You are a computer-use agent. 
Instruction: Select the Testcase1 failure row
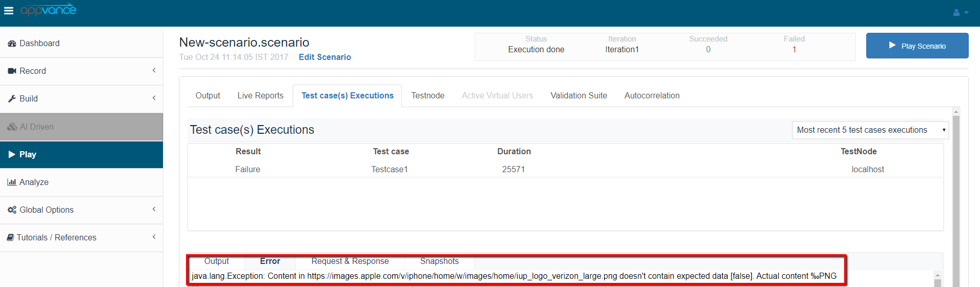[x=390, y=170]
